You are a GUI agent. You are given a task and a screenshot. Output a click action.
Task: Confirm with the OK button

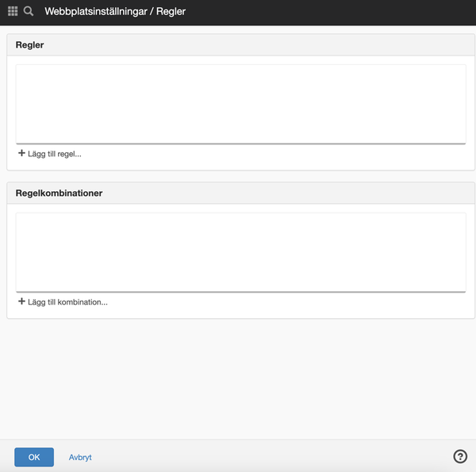coord(34,457)
